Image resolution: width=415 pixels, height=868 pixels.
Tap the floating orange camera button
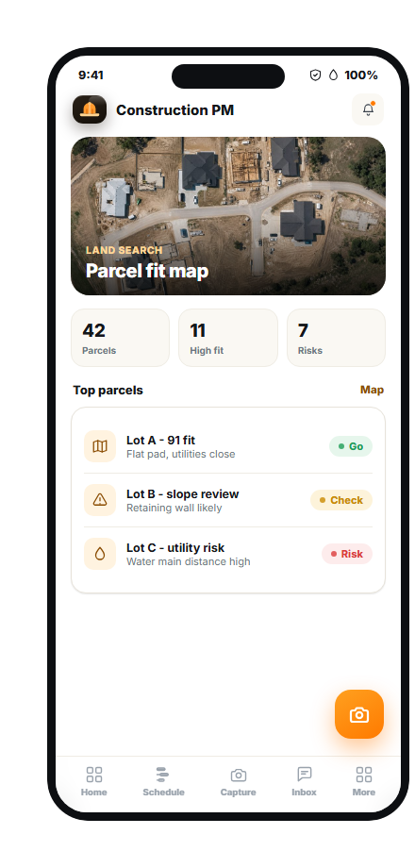click(x=359, y=714)
